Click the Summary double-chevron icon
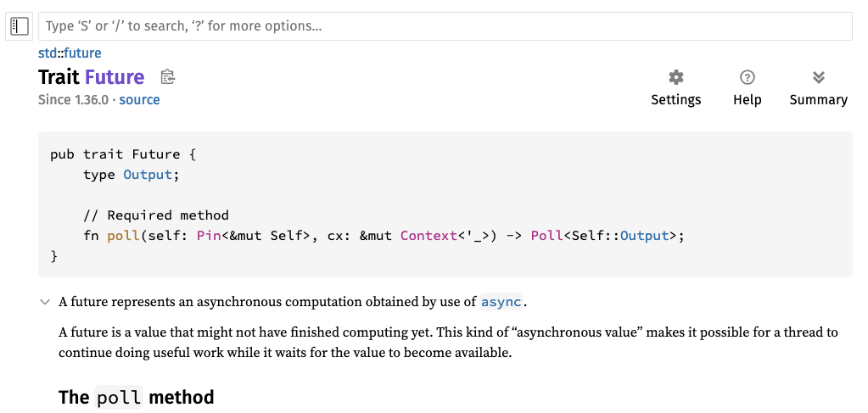 [818, 78]
